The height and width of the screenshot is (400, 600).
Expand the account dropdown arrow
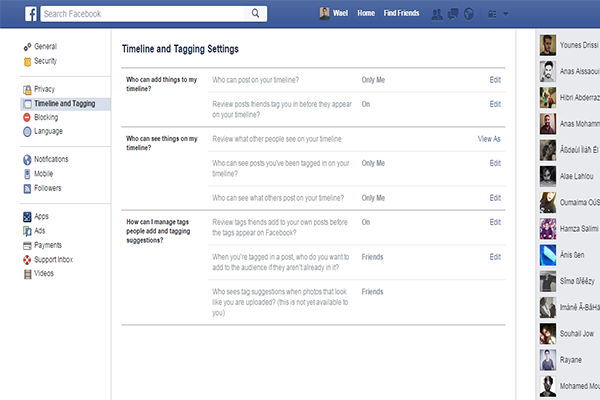505,14
